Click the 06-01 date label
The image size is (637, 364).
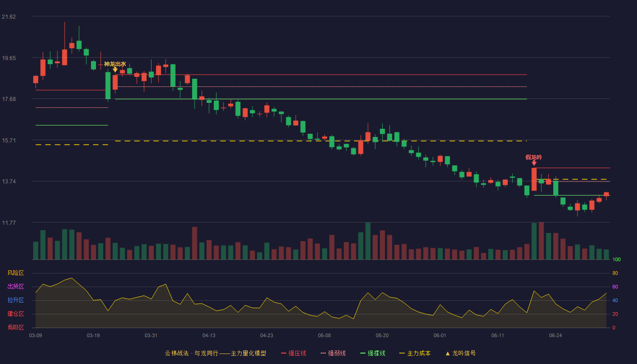(440, 335)
